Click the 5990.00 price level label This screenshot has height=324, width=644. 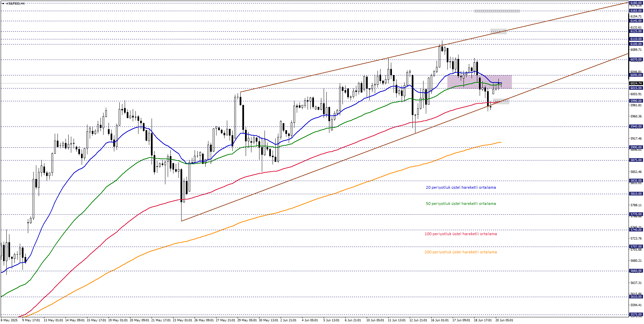pos(636,101)
